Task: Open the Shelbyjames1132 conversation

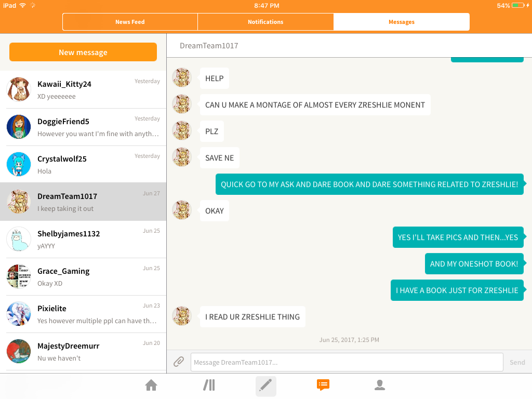Action: [x=83, y=239]
